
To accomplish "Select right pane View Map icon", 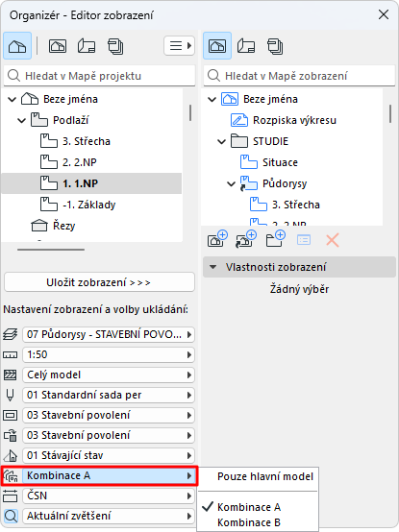I will click(217, 46).
